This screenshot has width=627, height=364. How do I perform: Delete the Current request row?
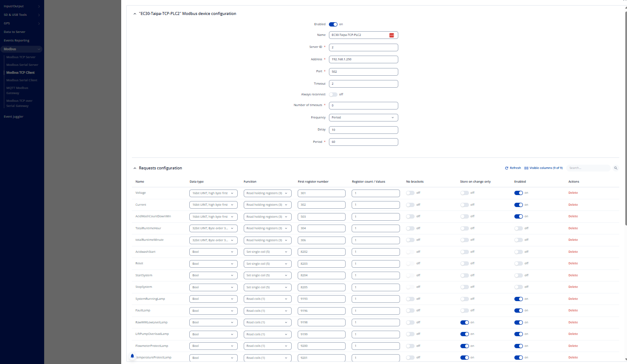[573, 205]
